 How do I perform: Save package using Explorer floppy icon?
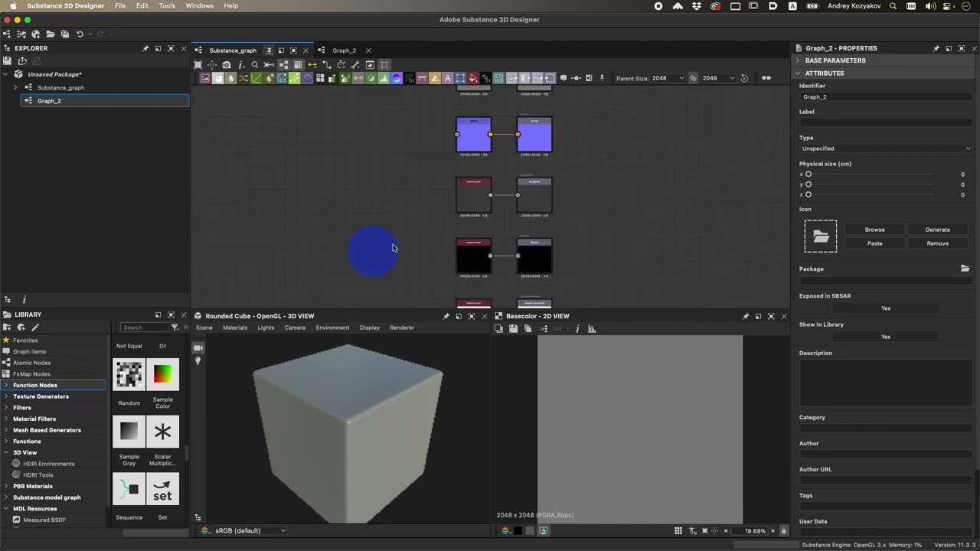tap(7, 61)
